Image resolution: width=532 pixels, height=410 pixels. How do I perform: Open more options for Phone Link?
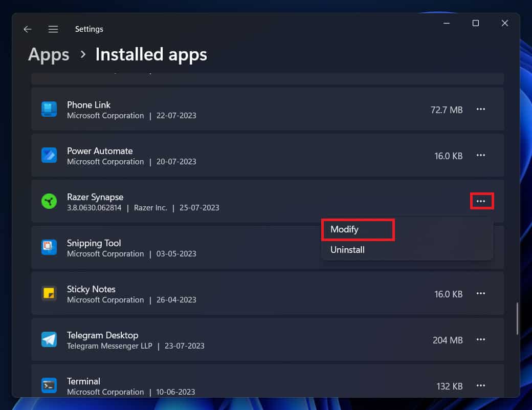[x=481, y=110]
